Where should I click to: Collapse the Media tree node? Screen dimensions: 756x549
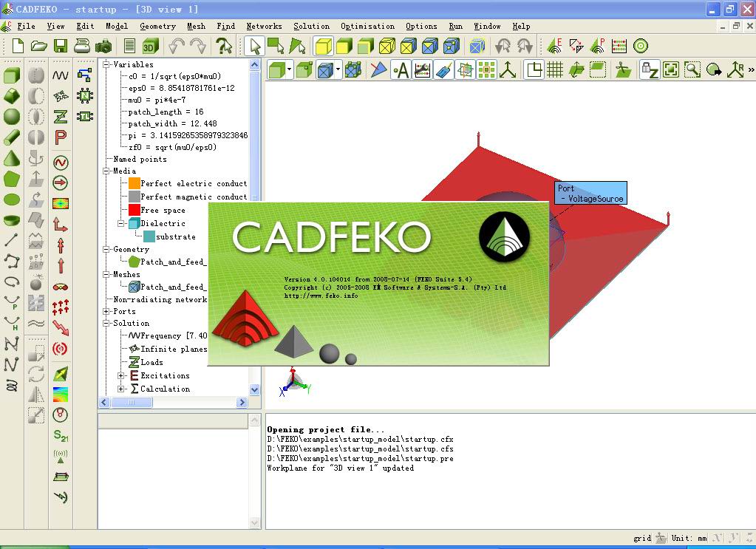pyautogui.click(x=106, y=171)
